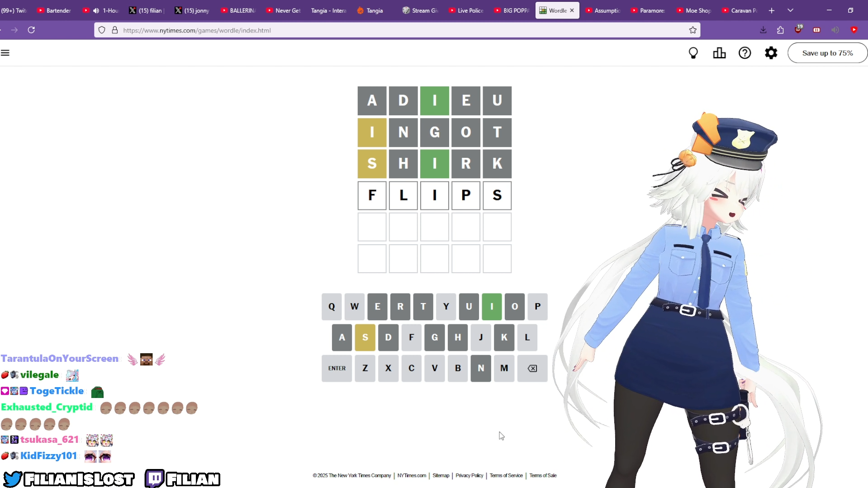Open the Sitemap footer link
The image size is (868, 488).
(441, 475)
